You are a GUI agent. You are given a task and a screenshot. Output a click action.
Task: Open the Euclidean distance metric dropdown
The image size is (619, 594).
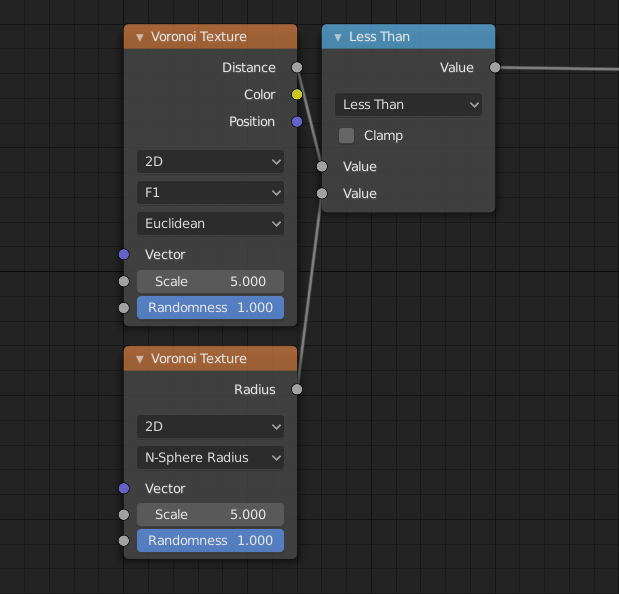coord(210,223)
